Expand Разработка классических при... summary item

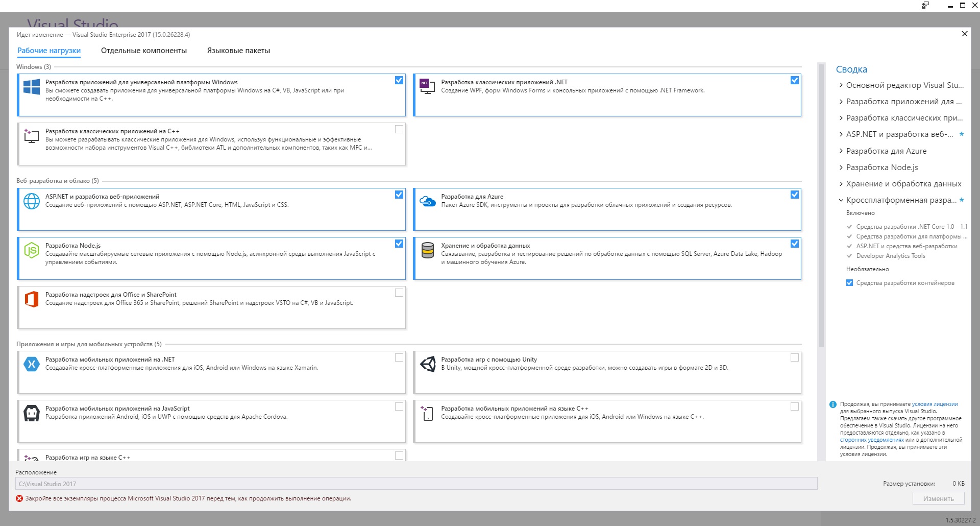[841, 118]
